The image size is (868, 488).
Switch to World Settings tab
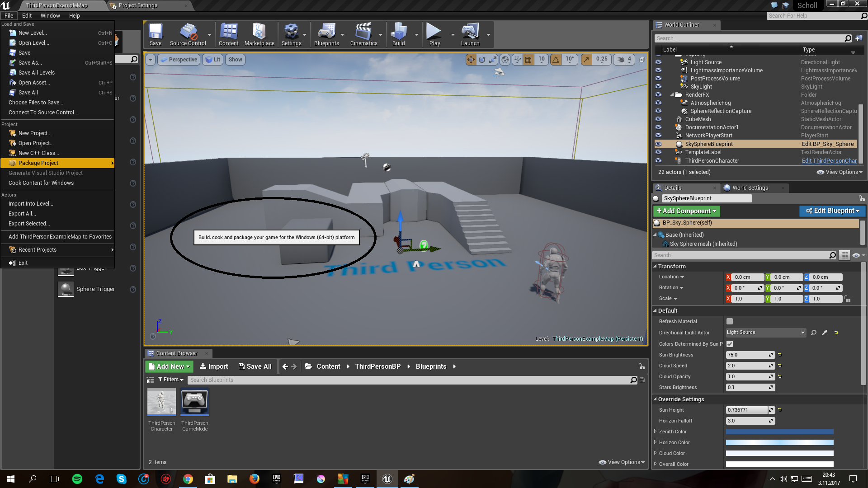pyautogui.click(x=750, y=188)
